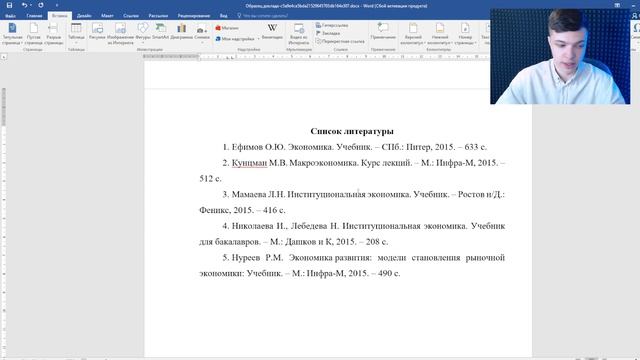Open the Фигуры shapes gallery
This screenshot has height=360, width=640.
(x=143, y=34)
